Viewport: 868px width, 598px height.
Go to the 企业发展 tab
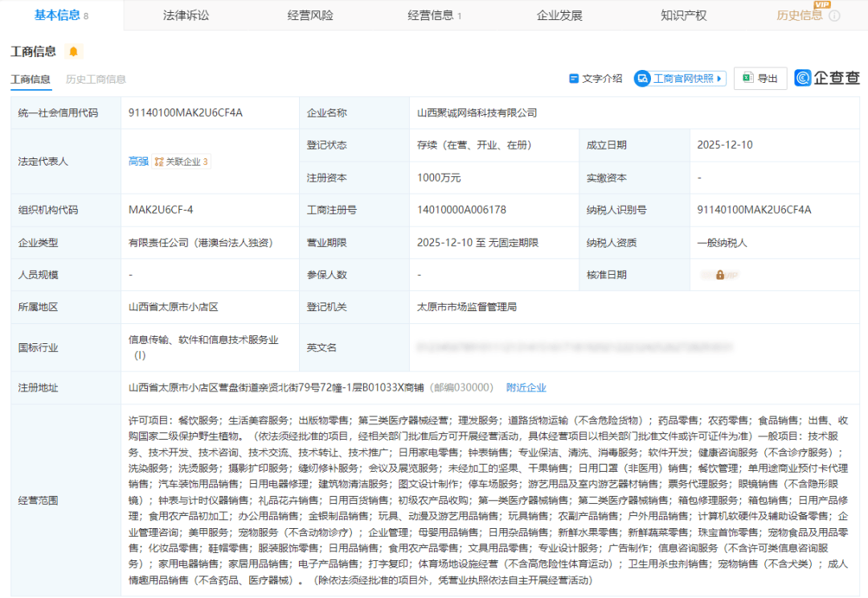559,16
